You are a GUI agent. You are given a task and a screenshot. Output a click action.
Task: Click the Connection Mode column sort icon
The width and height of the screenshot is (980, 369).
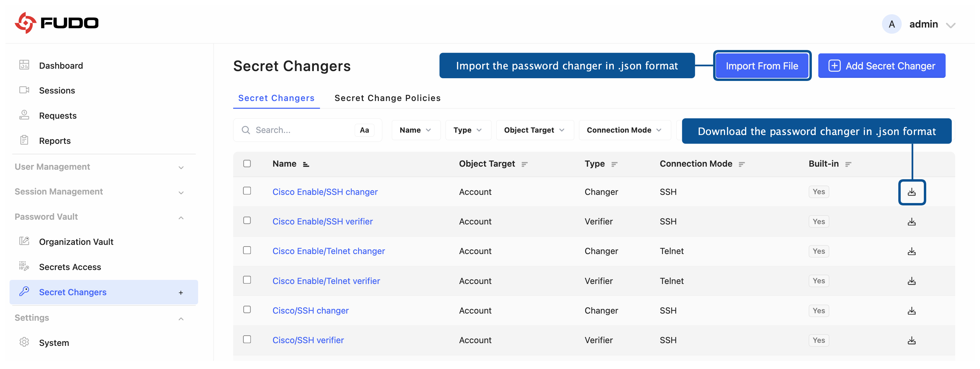click(x=742, y=164)
